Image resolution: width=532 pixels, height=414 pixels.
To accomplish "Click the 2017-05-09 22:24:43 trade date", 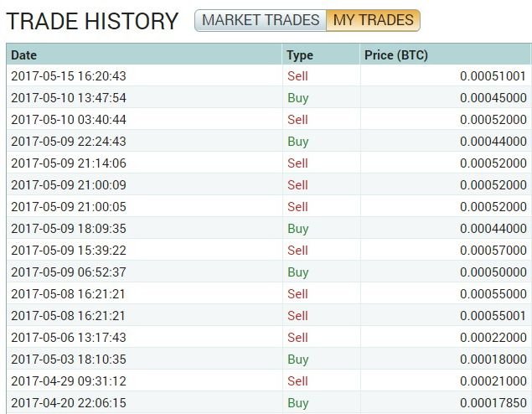I will tap(69, 142).
